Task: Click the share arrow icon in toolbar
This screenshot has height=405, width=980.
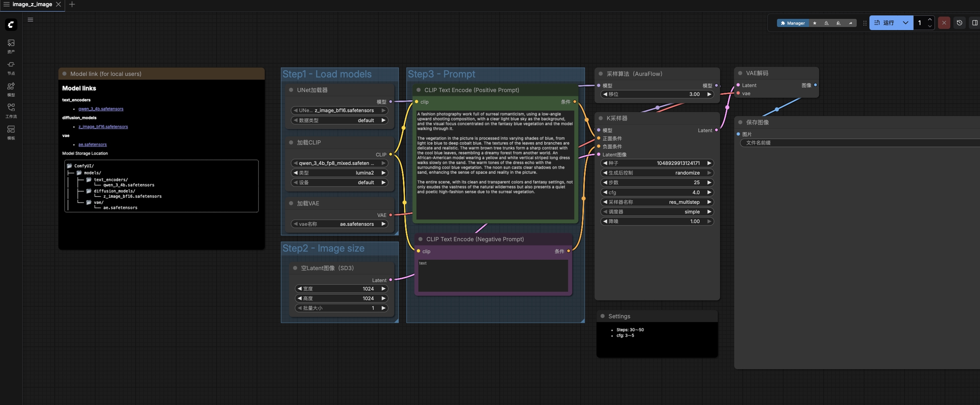Action: (x=851, y=23)
